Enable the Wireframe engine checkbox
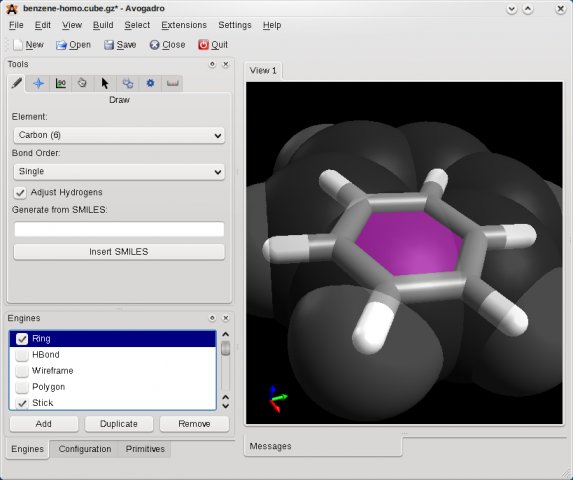 [22, 371]
